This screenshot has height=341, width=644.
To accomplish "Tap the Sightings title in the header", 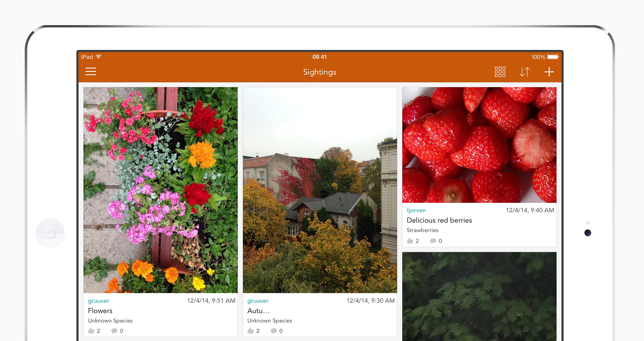I will pyautogui.click(x=319, y=72).
